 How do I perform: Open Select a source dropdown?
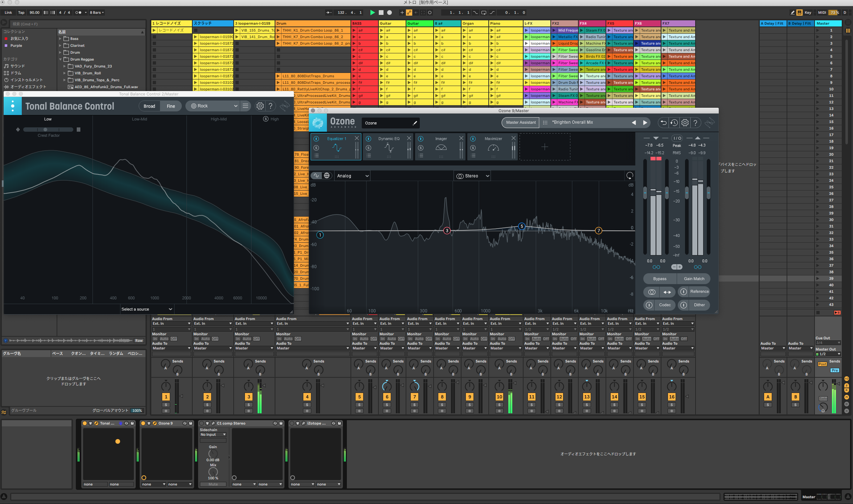pyautogui.click(x=147, y=309)
